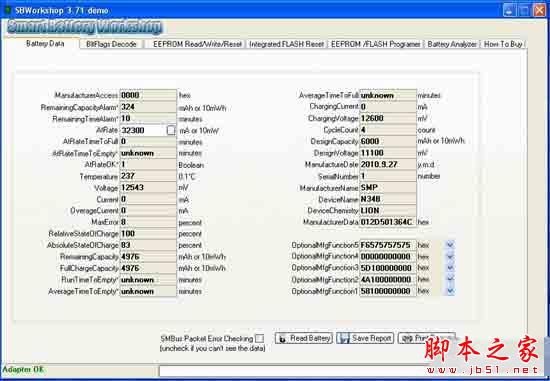Select the FullChargeCapacity value 4976
The image size is (550, 381).
pyautogui.click(x=130, y=268)
